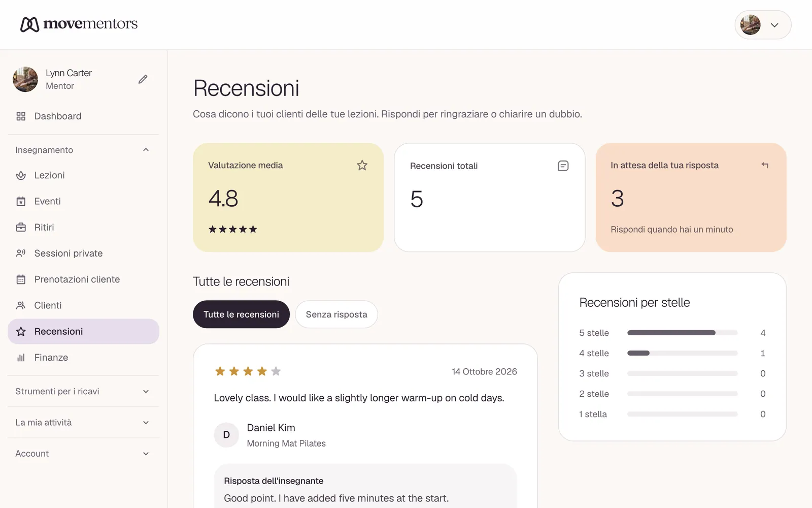This screenshot has width=812, height=508.
Task: Open the Finanze sidebar item
Action: point(84,358)
